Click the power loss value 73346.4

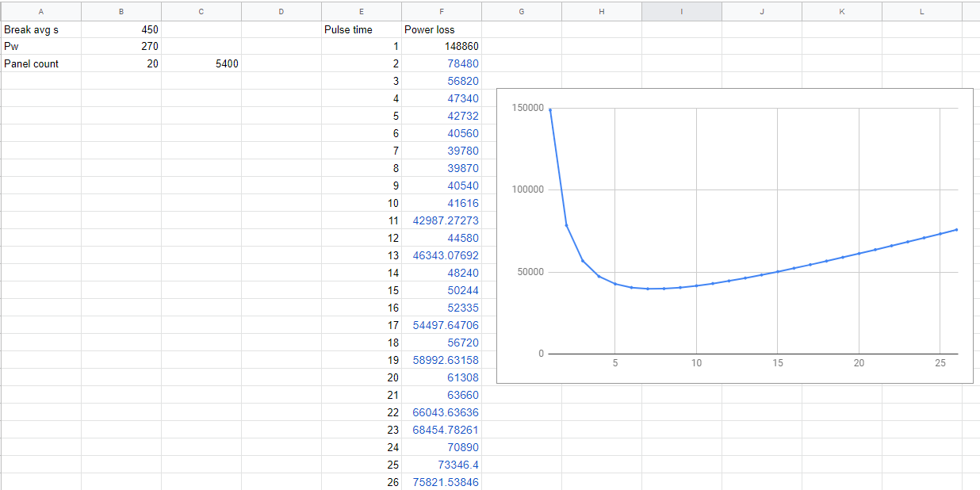tap(441, 465)
